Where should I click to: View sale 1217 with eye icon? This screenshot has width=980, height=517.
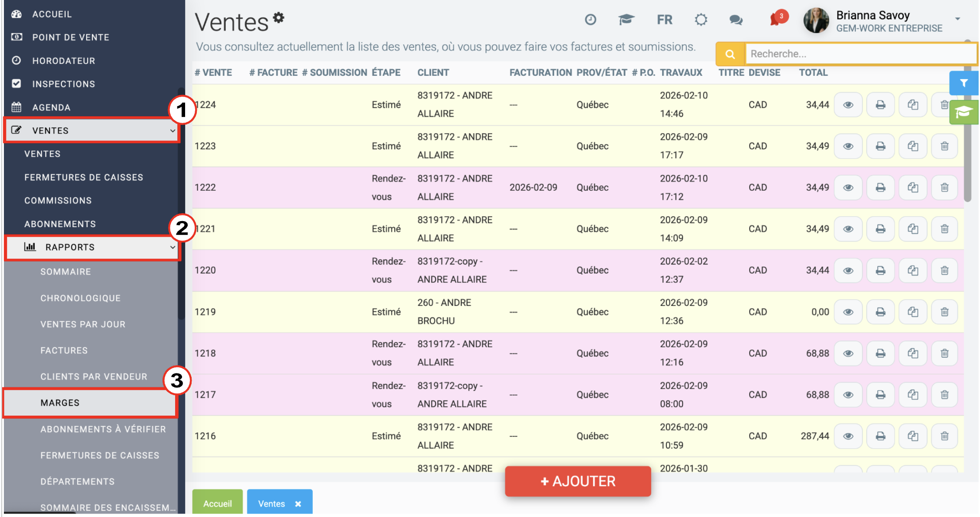848,395
